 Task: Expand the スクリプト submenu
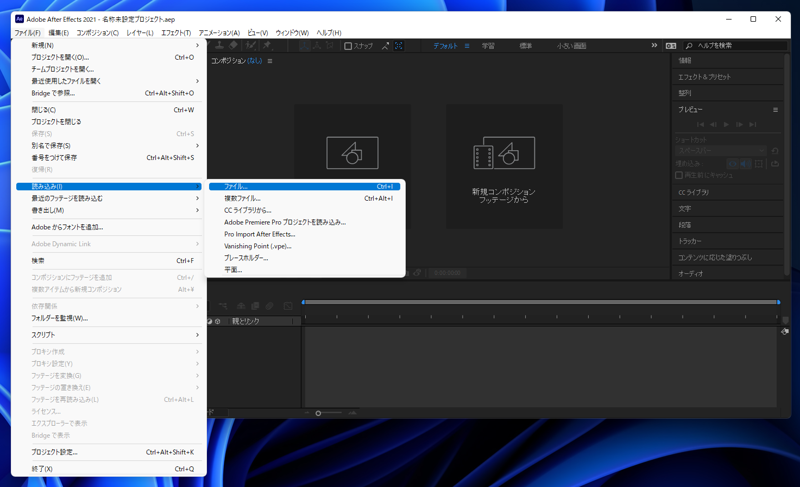[x=197, y=335]
